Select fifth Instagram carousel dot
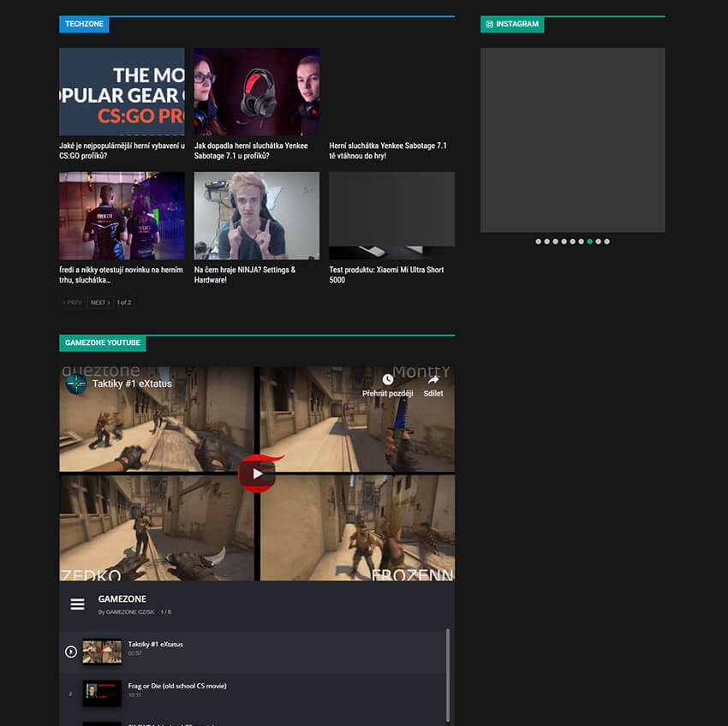728x726 pixels. point(572,241)
